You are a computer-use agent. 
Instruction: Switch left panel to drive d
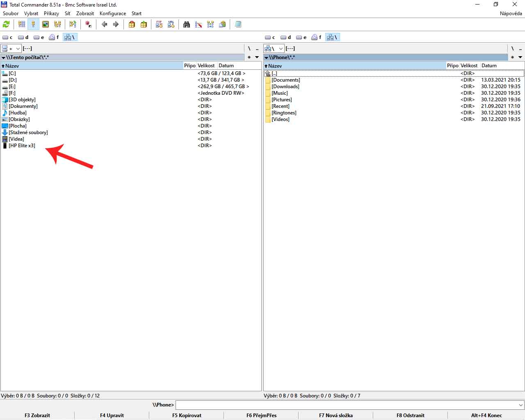[23, 37]
